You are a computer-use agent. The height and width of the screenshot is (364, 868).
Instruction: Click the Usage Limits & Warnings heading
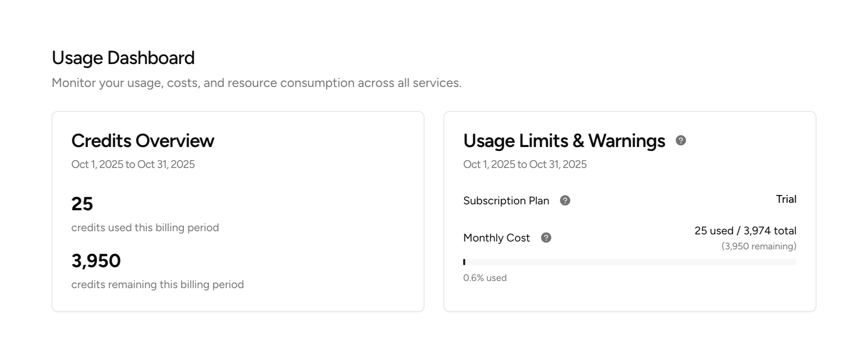[564, 141]
